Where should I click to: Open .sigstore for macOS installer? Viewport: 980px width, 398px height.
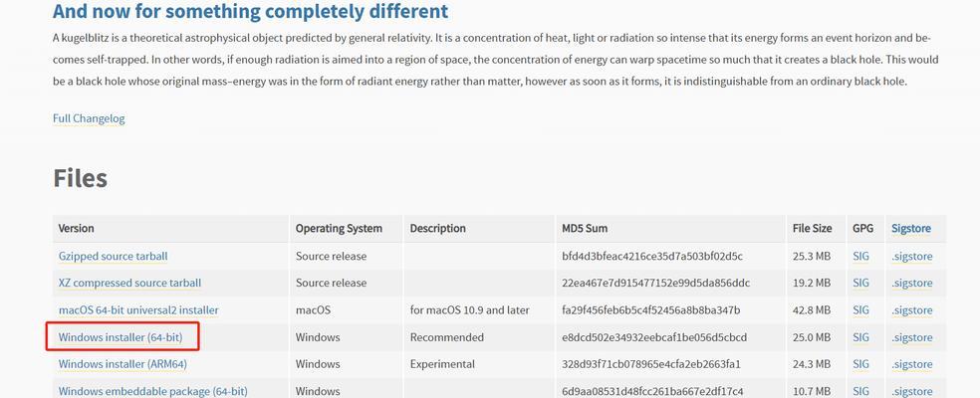[912, 310]
